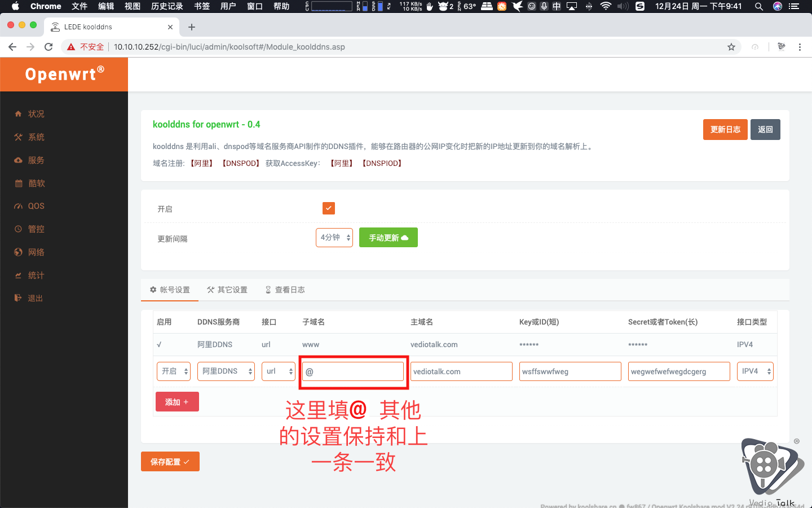Click the IPV4 cell in the existing row
The image size is (812, 508).
745,344
